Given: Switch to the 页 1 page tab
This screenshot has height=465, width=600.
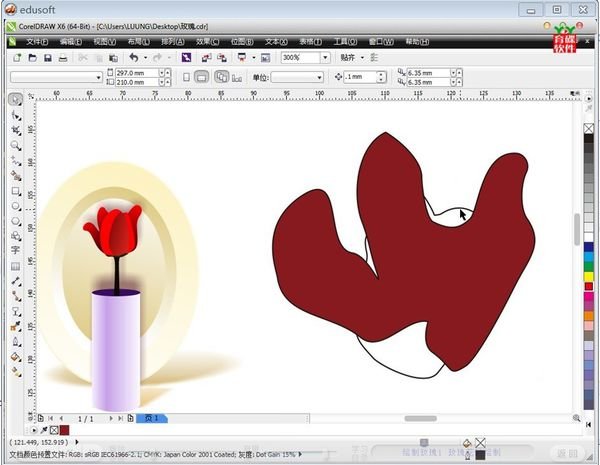Looking at the screenshot, I should pyautogui.click(x=151, y=418).
